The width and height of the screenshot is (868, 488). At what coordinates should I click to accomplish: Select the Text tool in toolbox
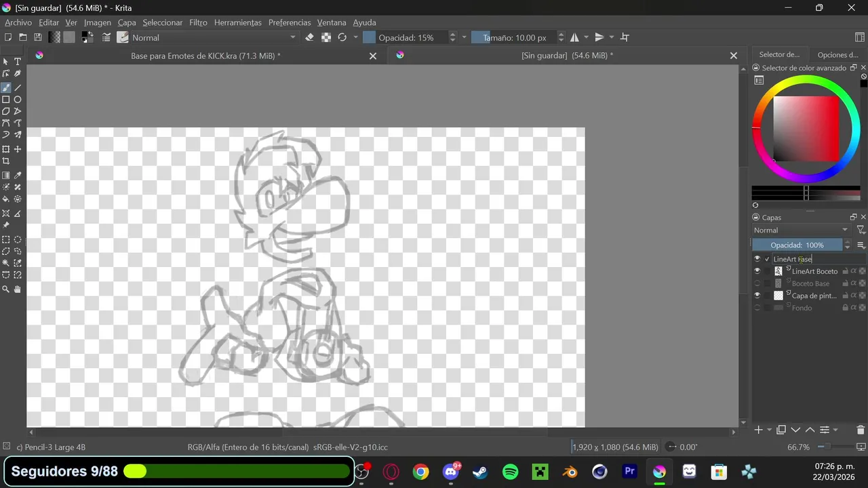(18, 62)
